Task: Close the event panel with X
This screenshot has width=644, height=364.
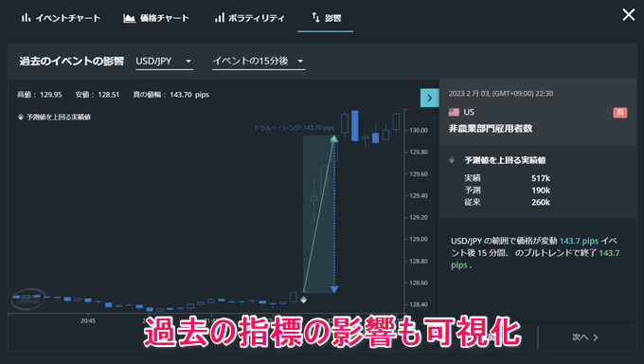Action: [x=629, y=15]
